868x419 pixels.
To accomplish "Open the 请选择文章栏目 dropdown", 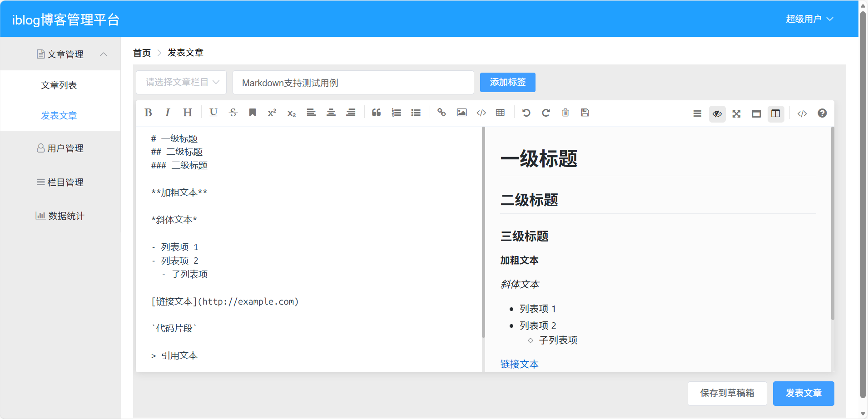I will [181, 82].
